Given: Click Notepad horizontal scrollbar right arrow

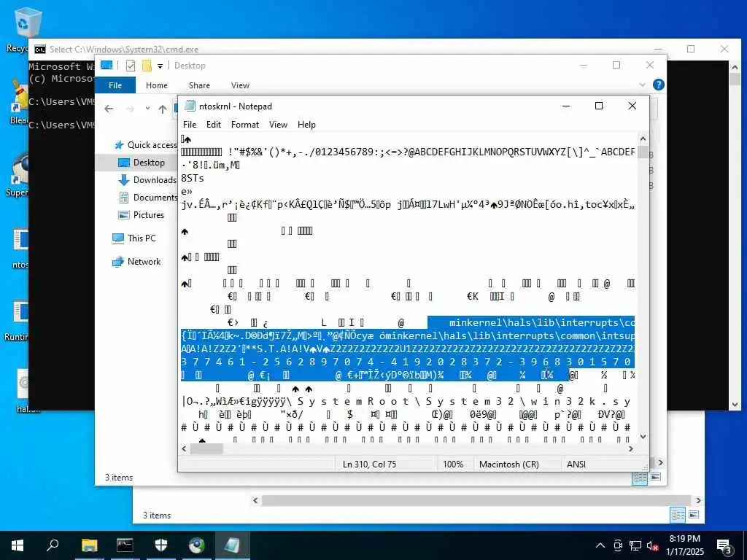Looking at the screenshot, I should pos(631,448).
